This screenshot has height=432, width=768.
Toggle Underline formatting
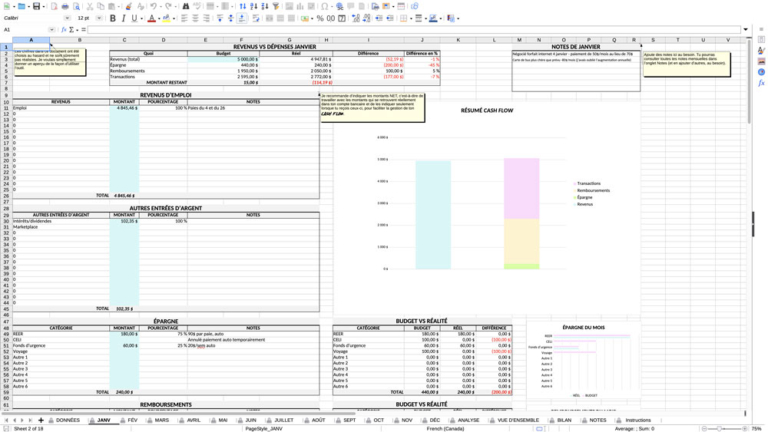pyautogui.click(x=134, y=19)
